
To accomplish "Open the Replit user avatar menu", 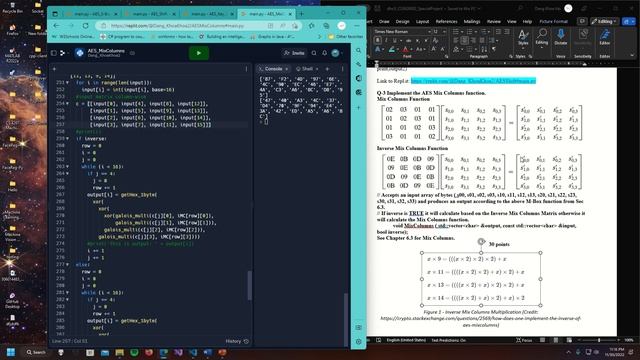I will [x=336, y=53].
